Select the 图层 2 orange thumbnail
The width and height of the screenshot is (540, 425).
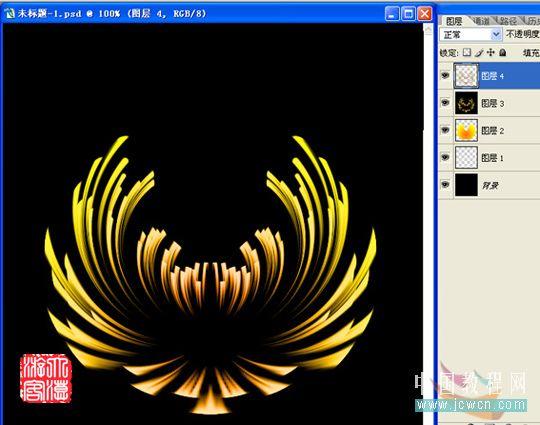[x=466, y=130]
